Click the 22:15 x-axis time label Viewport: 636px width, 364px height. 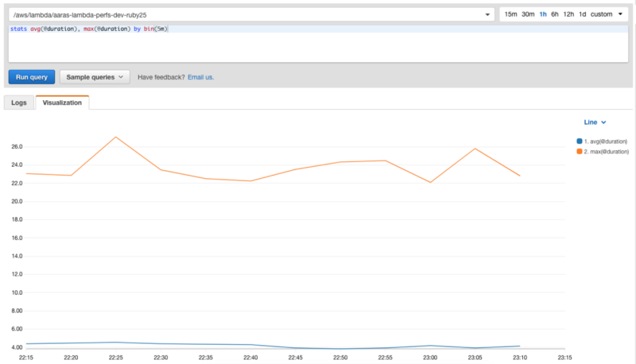[26, 358]
